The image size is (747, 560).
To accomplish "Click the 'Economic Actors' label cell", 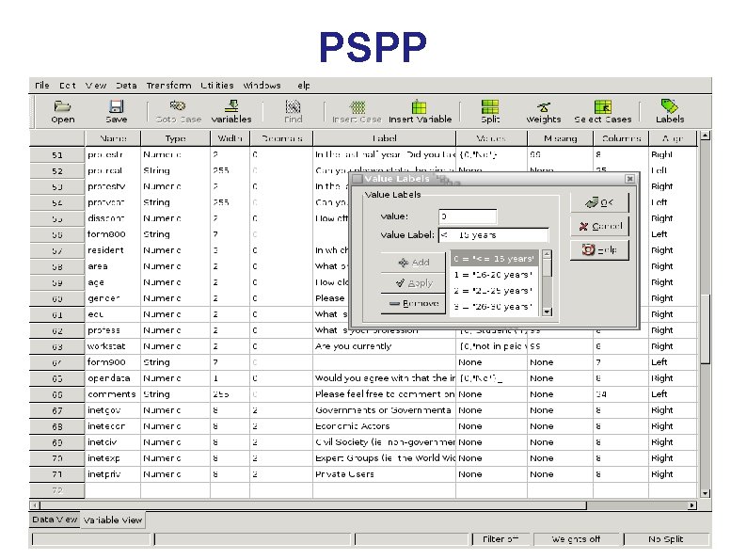I will [x=385, y=426].
